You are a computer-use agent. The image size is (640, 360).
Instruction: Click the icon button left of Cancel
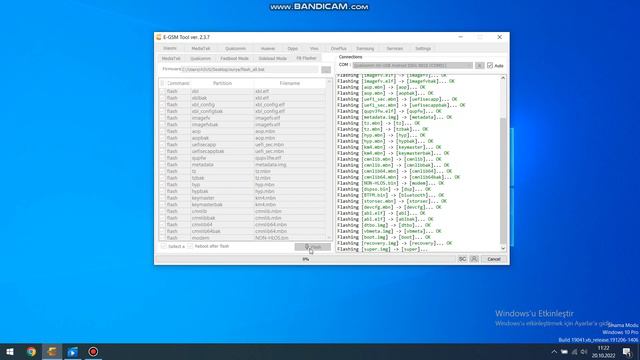(x=474, y=259)
